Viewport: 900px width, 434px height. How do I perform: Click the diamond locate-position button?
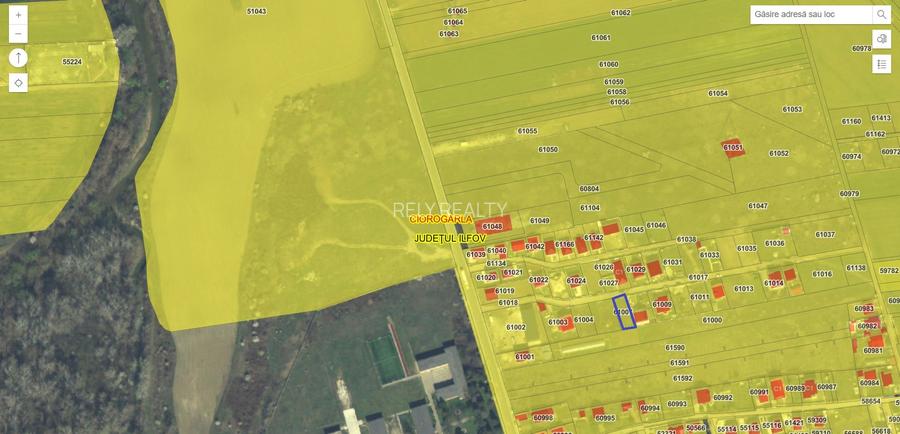pos(18,83)
